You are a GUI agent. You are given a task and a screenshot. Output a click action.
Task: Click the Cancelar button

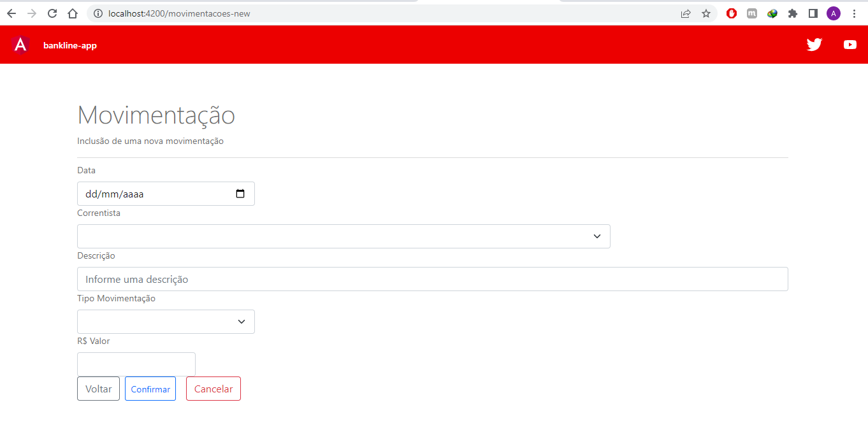coord(213,389)
